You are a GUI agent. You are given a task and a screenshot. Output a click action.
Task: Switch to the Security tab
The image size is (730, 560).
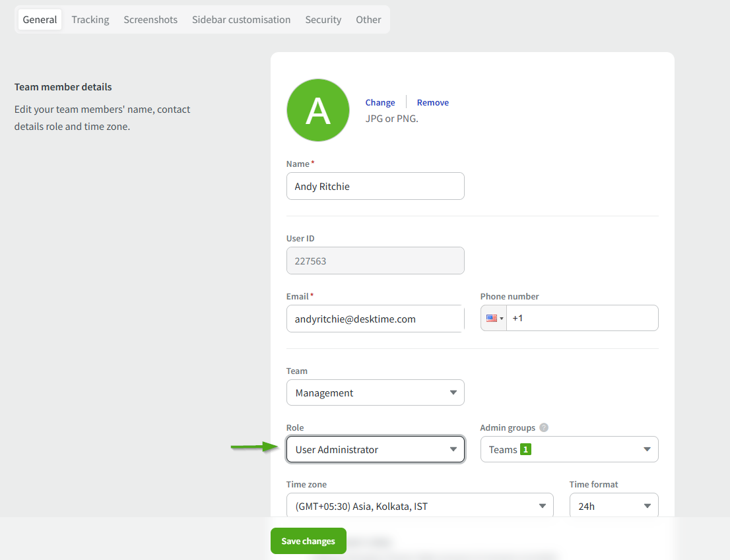pos(323,20)
